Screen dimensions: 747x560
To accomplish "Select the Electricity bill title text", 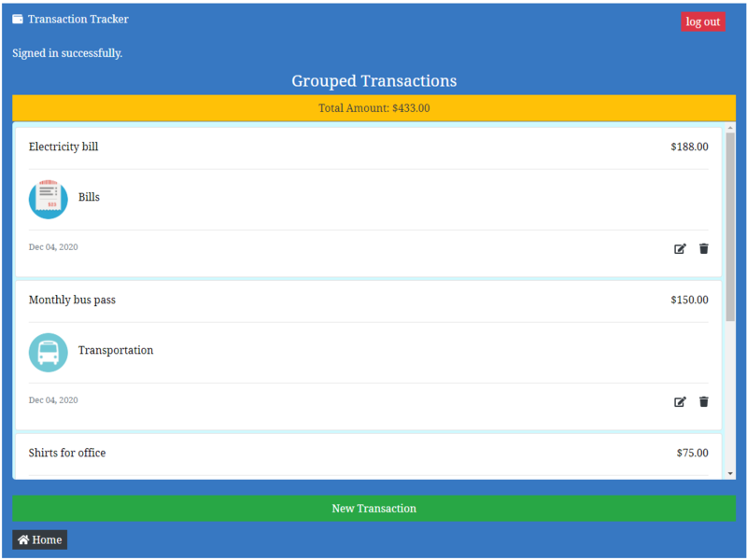I will pyautogui.click(x=63, y=147).
